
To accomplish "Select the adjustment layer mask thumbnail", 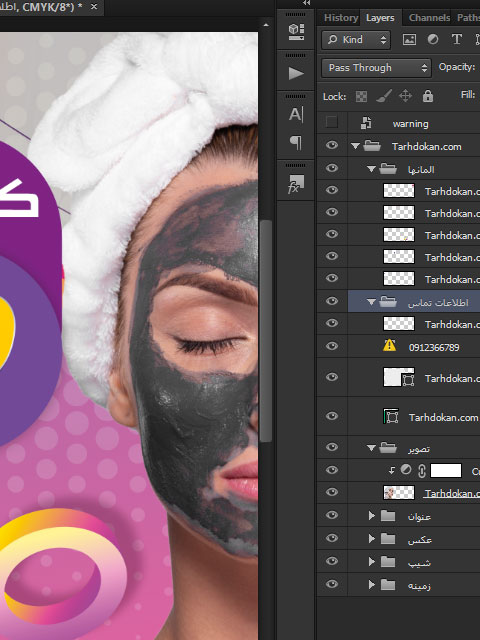I will [446, 470].
